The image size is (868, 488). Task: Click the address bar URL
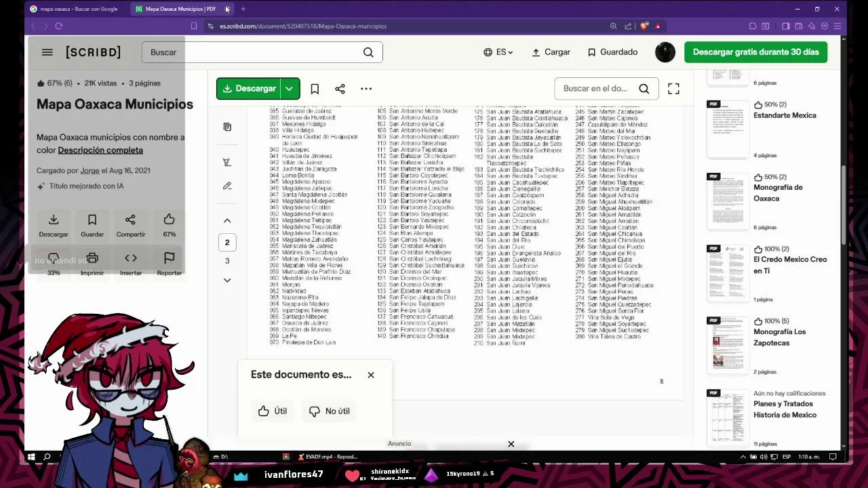303,26
